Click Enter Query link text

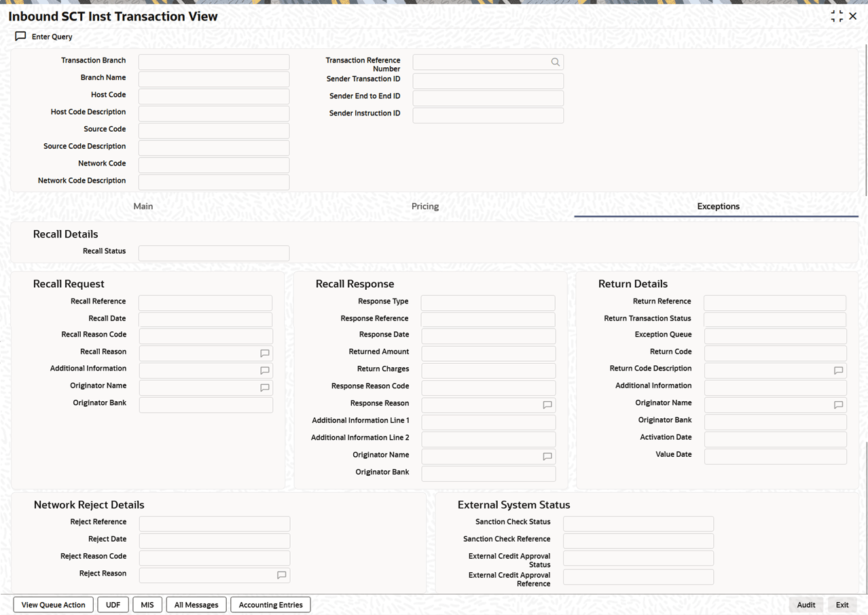tap(52, 37)
